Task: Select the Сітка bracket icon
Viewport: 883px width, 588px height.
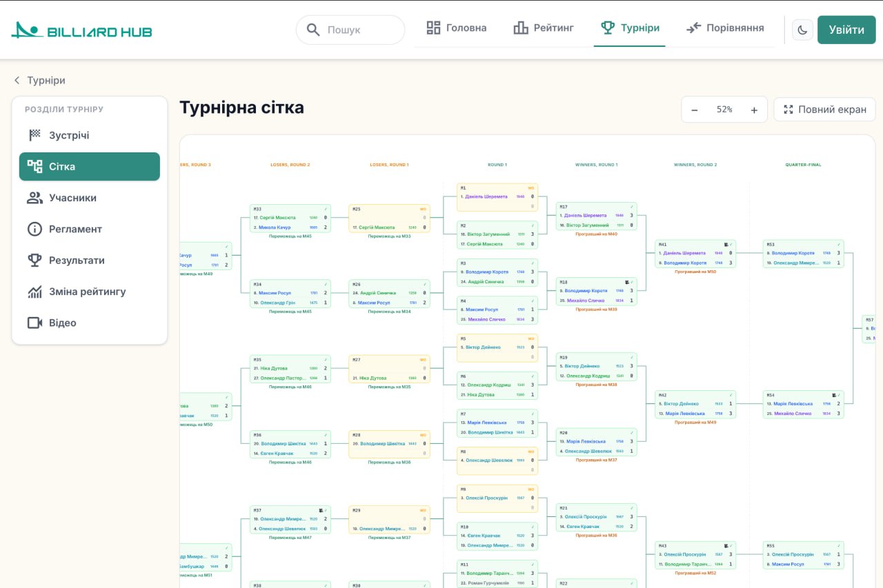Action: (34, 166)
